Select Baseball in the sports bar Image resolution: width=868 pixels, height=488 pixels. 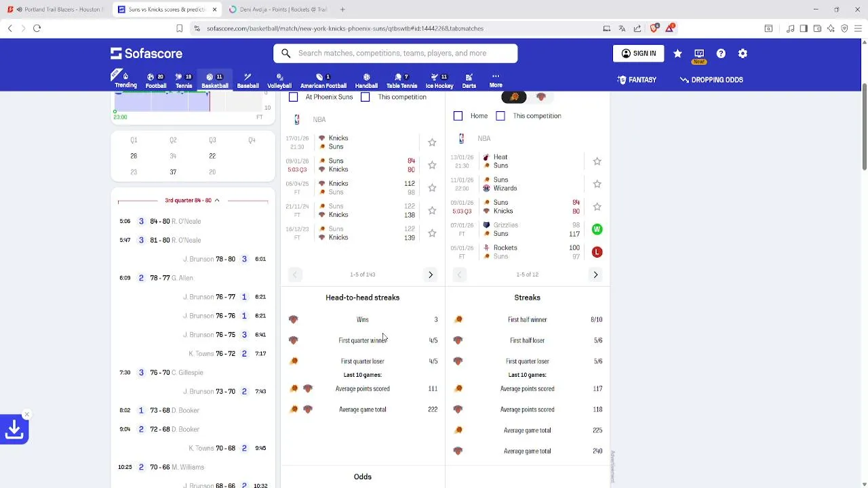coord(248,81)
